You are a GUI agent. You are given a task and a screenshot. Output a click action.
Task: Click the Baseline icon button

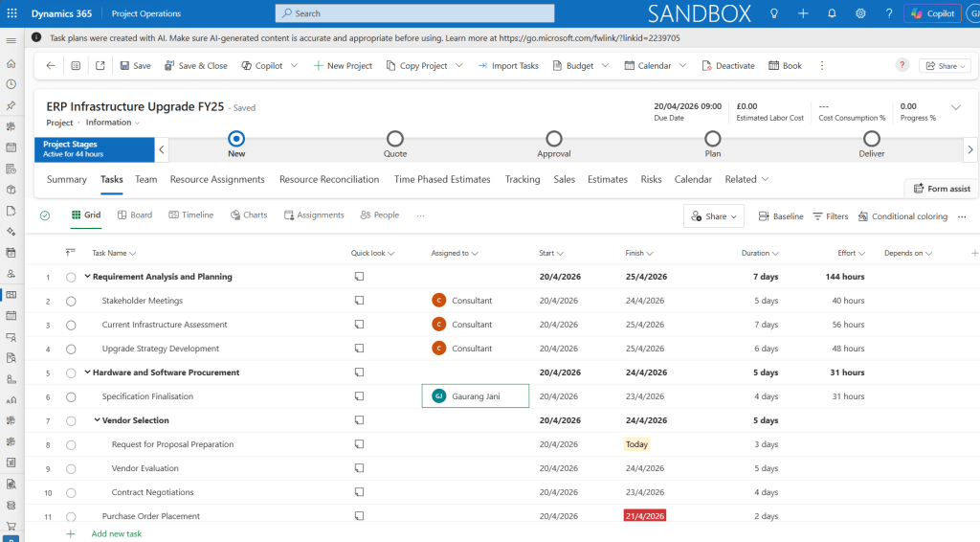click(x=780, y=216)
